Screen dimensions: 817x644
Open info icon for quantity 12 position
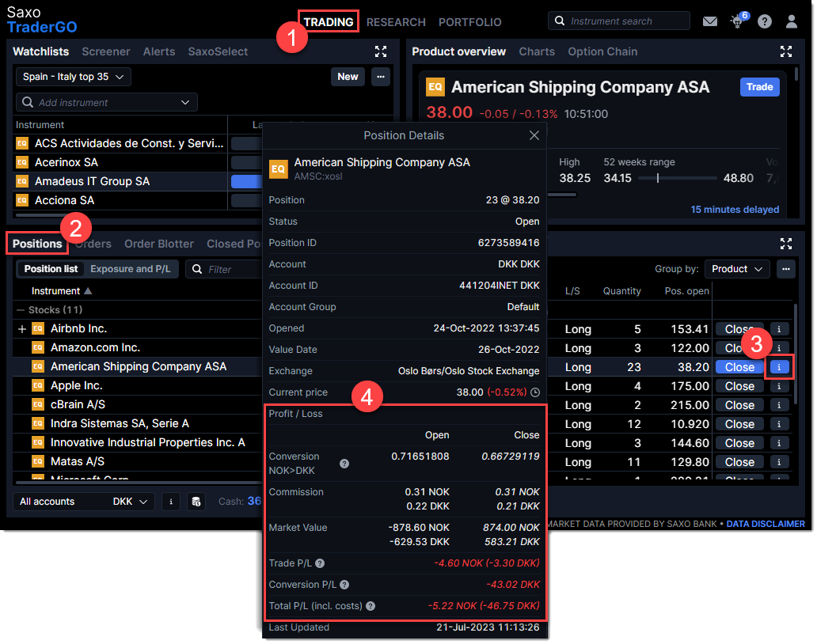779,424
